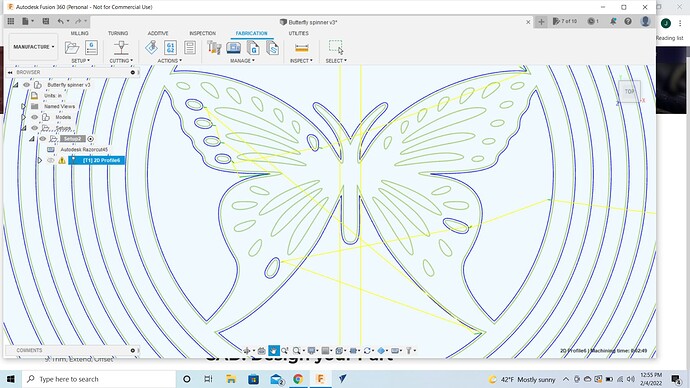This screenshot has height=388, width=690.
Task: Click the Measure ruler icon above Inspect
Action: [x=301, y=48]
